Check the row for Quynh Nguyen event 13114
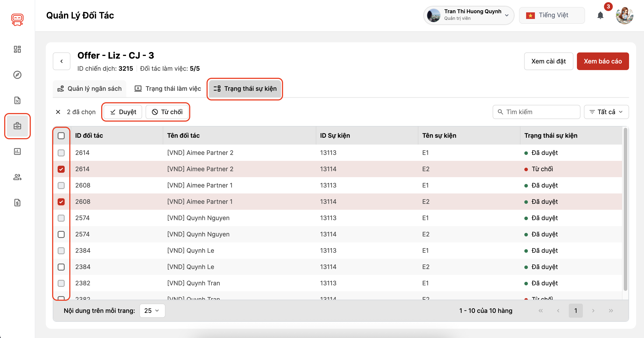 pos(61,234)
